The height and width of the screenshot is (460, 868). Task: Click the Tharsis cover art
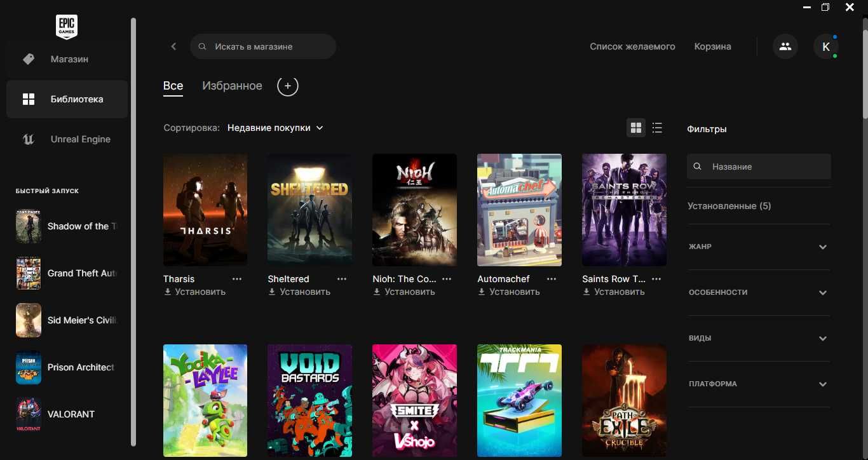[205, 210]
